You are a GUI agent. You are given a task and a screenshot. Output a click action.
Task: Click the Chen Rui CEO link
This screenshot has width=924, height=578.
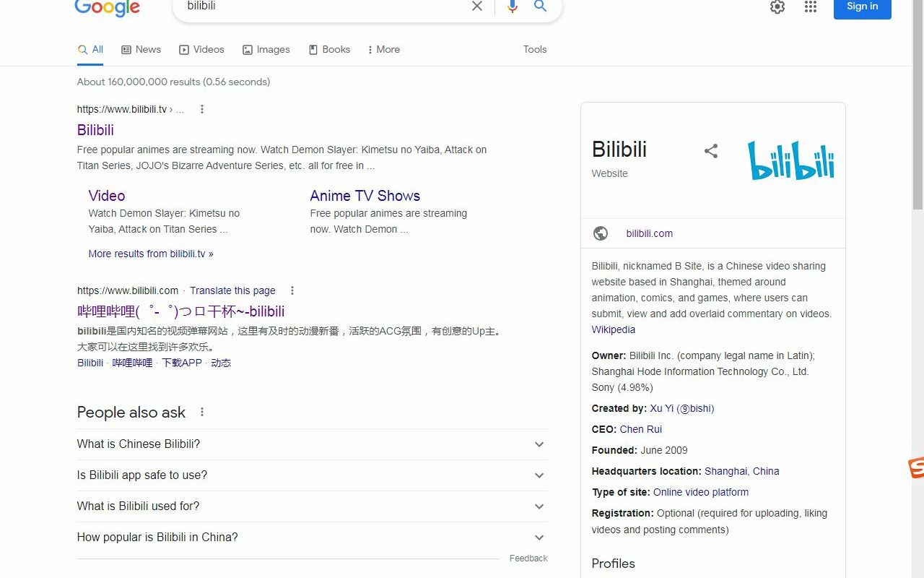[x=641, y=429]
